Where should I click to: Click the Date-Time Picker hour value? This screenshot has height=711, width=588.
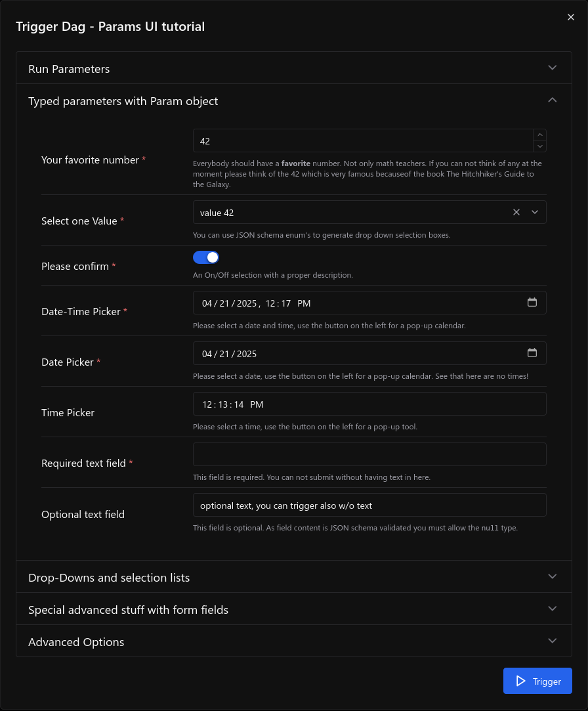[x=270, y=303]
